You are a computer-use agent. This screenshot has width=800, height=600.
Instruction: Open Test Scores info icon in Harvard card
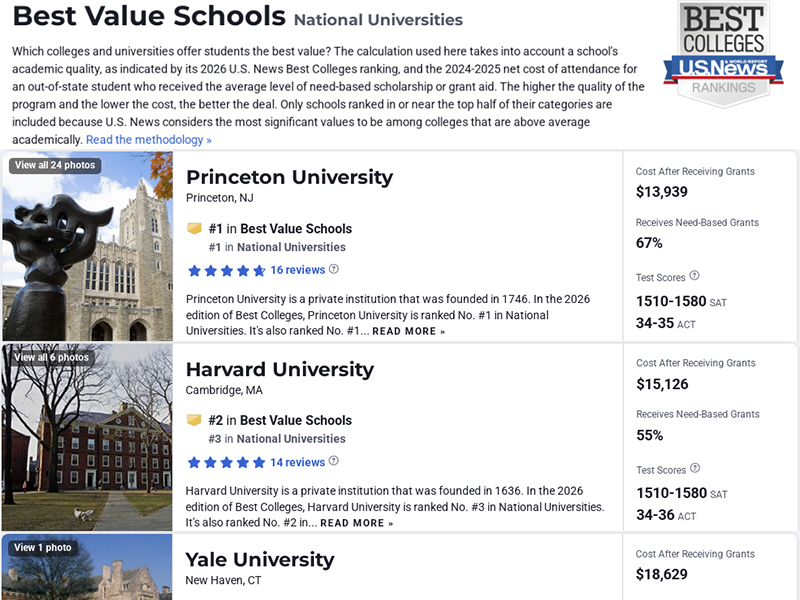coord(695,468)
